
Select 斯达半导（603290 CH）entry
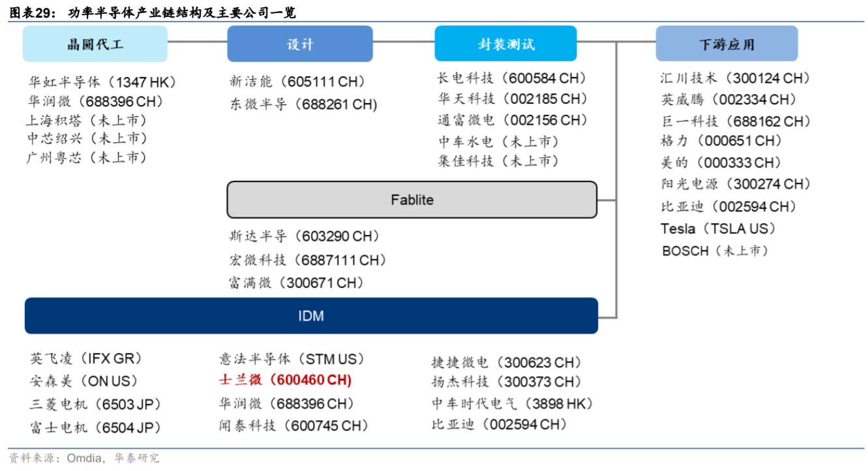(305, 236)
